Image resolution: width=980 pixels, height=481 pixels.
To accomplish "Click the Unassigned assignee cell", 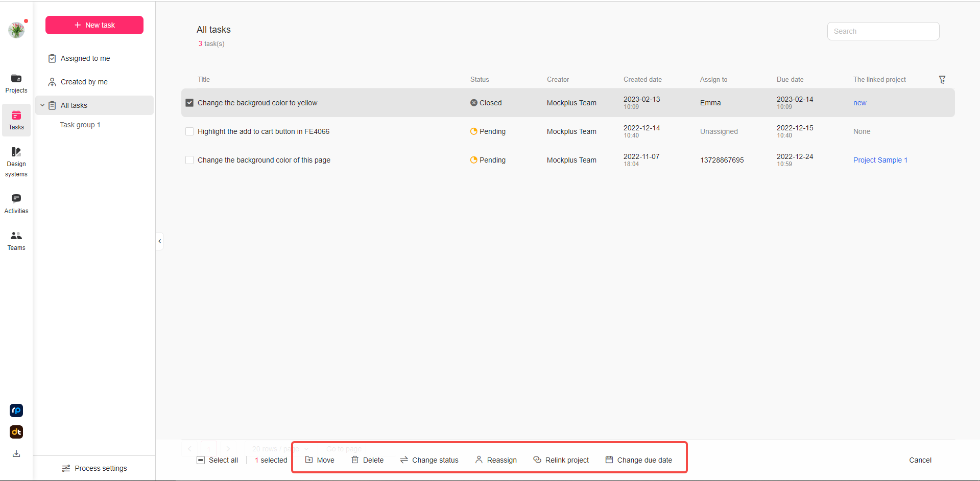I will click(x=719, y=131).
